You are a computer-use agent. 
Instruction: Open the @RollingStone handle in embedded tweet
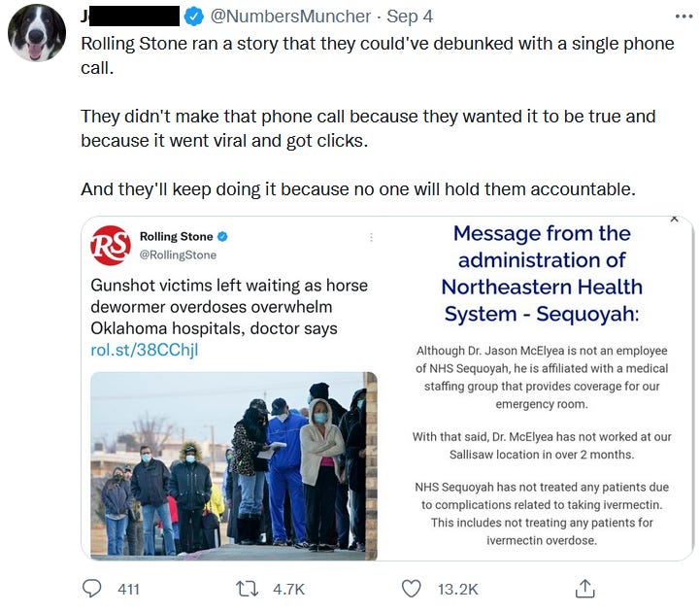point(178,255)
